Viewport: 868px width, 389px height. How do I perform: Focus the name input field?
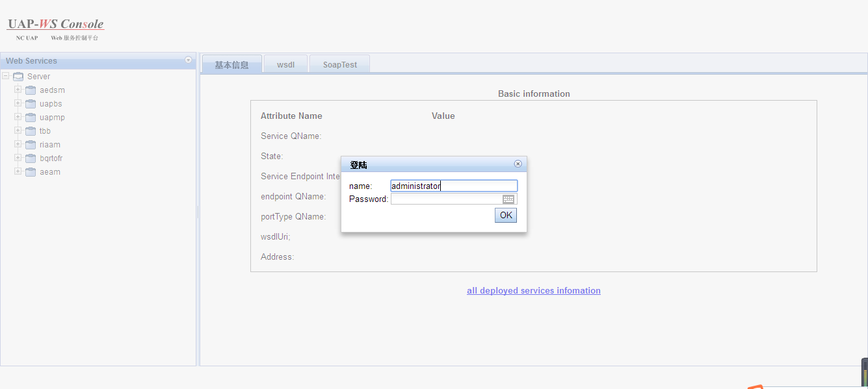click(x=454, y=186)
